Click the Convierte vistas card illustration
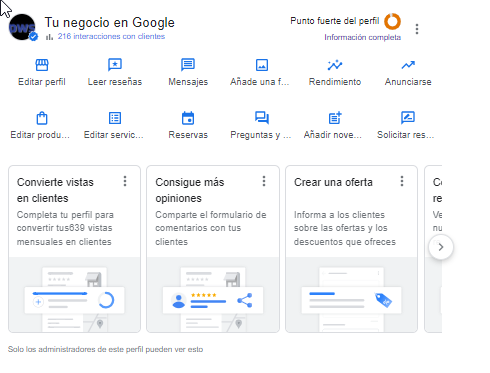 click(74, 295)
